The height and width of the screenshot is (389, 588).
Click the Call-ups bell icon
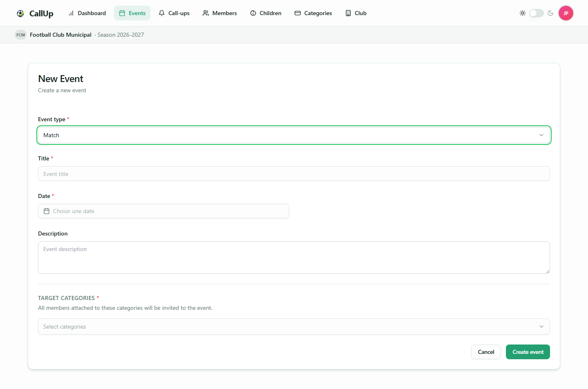(x=162, y=13)
